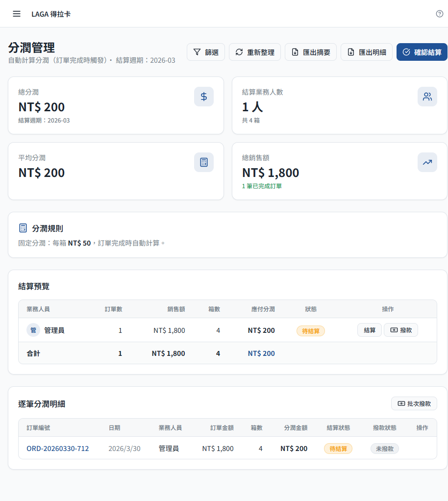The width and height of the screenshot is (448, 501).
Task: Click the 分潤金額 column header
Action: pyautogui.click(x=296, y=427)
